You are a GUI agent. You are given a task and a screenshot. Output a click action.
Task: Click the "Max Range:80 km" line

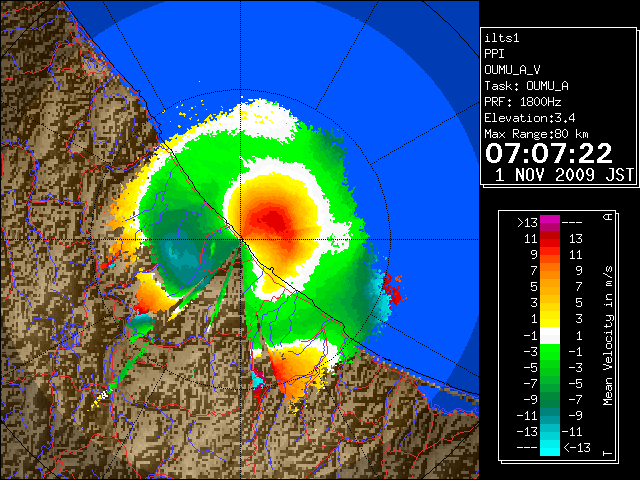pos(536,134)
